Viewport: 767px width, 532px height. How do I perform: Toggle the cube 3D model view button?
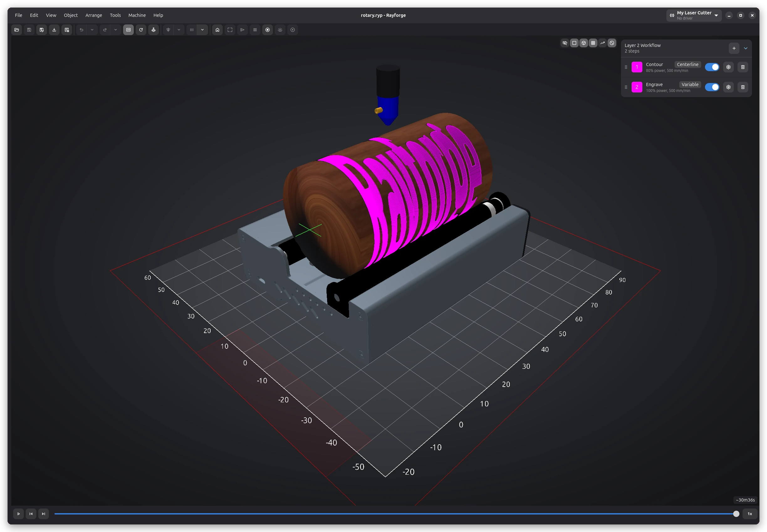pyautogui.click(x=584, y=43)
